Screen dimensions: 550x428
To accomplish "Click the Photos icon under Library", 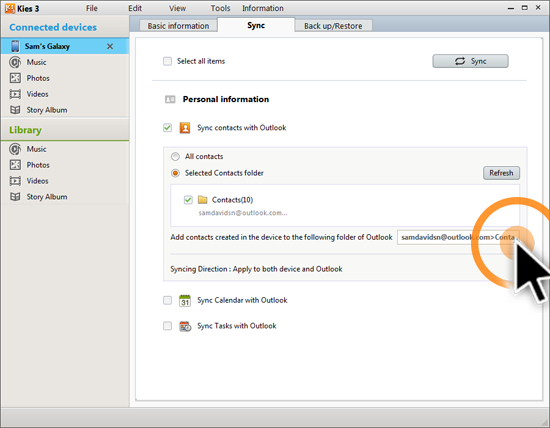I will click(15, 165).
